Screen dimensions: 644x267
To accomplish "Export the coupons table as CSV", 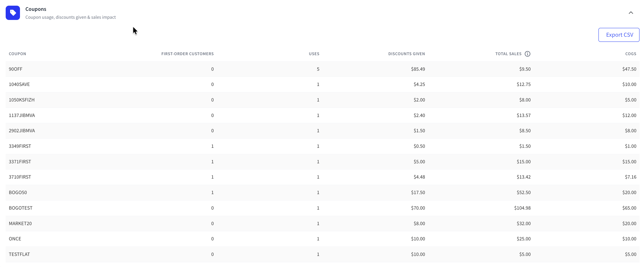I will tap(619, 35).
